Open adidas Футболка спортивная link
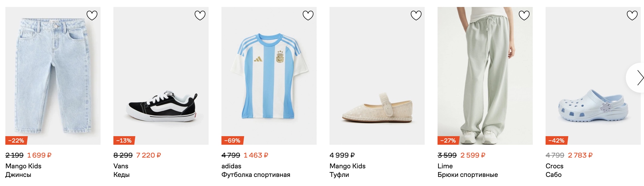Image resolution: width=644 pixels, height=186 pixels. [256, 170]
